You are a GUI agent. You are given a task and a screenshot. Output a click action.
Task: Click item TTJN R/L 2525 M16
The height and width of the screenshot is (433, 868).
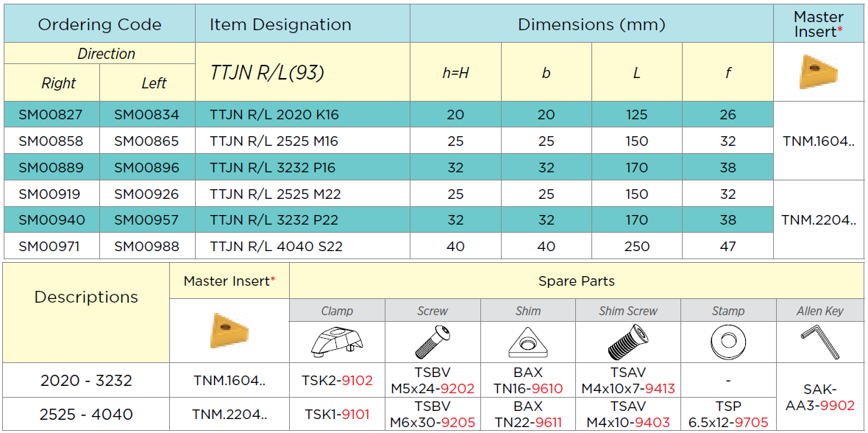(274, 141)
